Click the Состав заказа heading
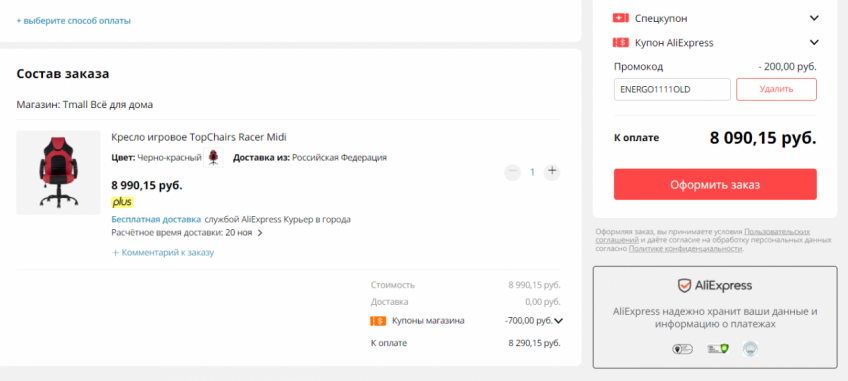Viewport: 848px width, 381px height. 63,74
